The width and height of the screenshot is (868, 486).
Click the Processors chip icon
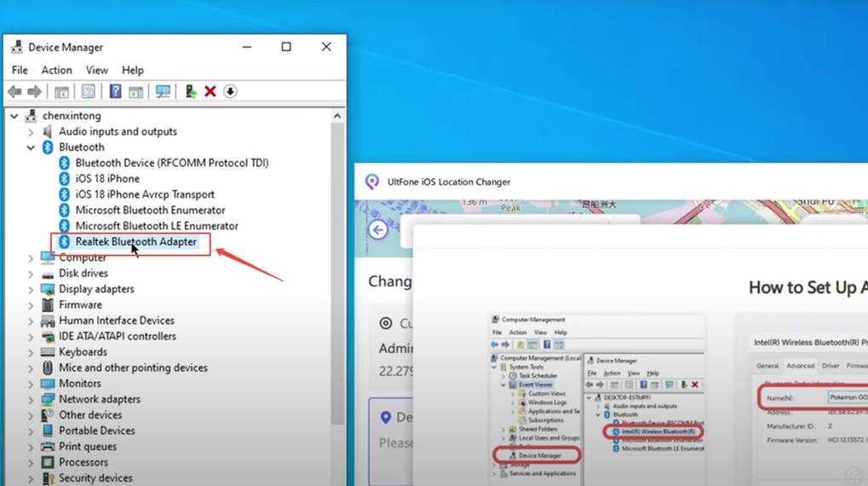(48, 462)
